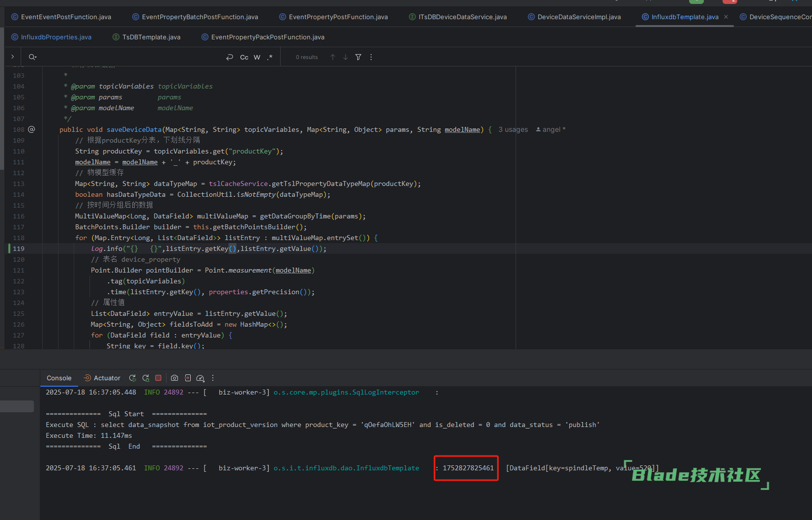Close the InfluxdbTemplate.java tab
The image size is (812, 520).
(x=726, y=17)
